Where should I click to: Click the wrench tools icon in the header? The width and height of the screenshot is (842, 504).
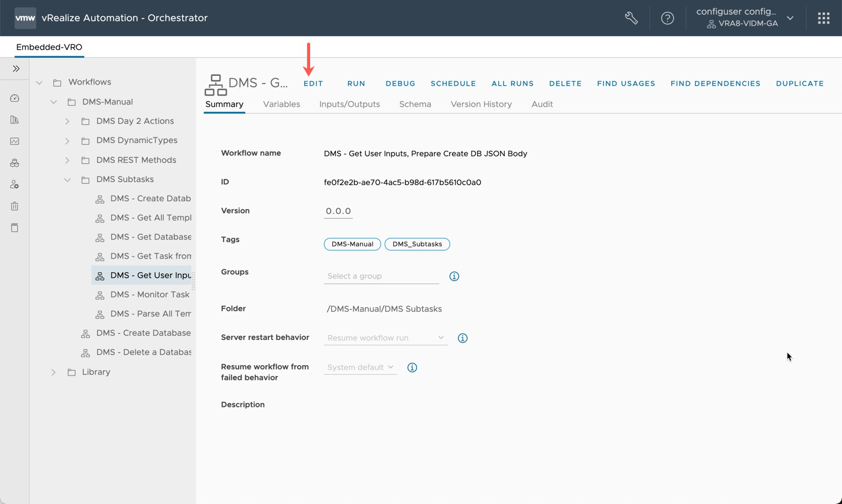tap(631, 18)
